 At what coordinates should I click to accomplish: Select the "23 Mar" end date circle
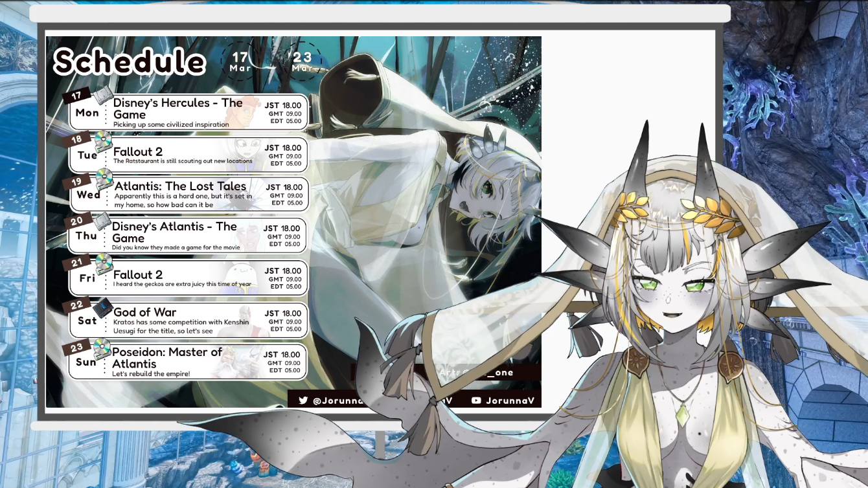click(303, 62)
